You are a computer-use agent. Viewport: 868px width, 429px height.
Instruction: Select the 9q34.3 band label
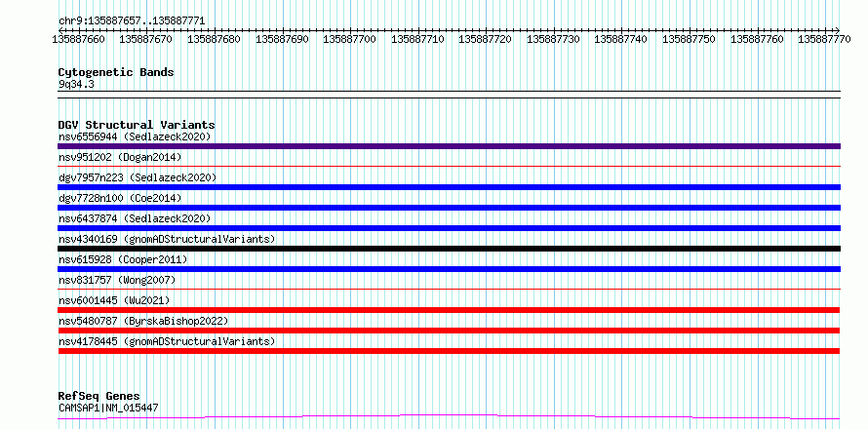point(76,84)
